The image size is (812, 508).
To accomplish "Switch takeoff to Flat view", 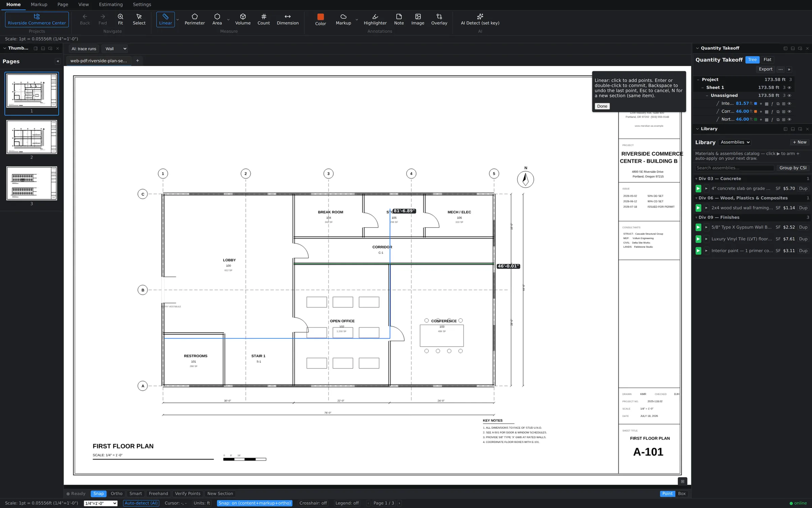I will click(x=767, y=60).
